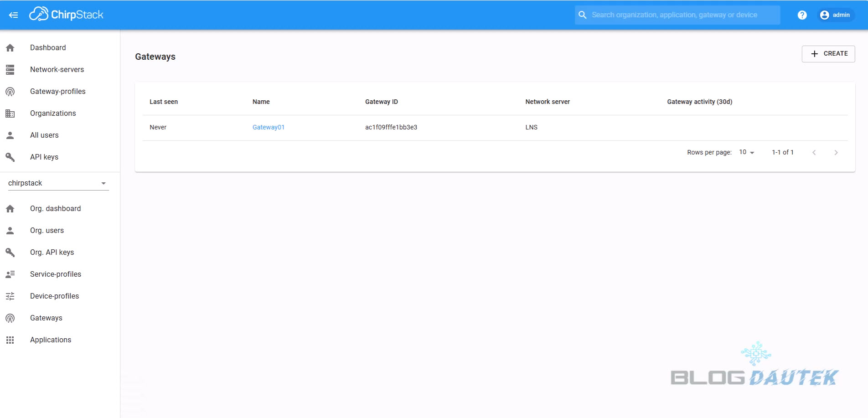The width and height of the screenshot is (868, 418).
Task: Click the Dashboard home icon
Action: pyautogui.click(x=10, y=48)
